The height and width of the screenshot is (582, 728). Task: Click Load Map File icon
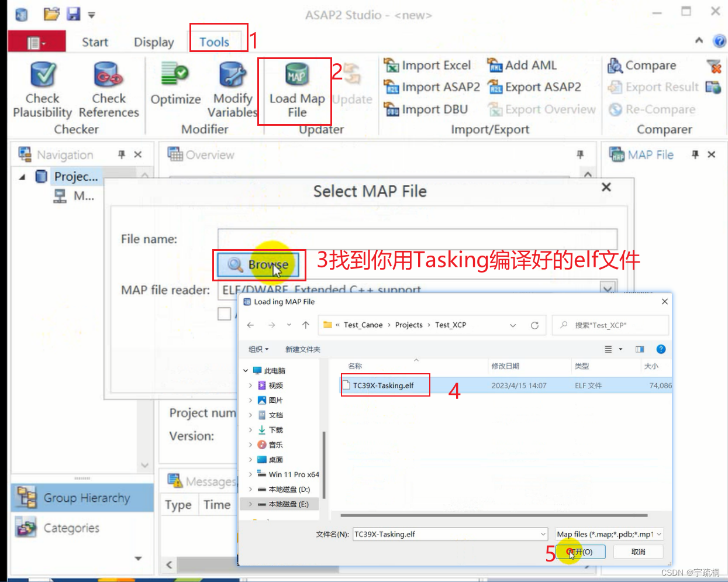point(296,75)
